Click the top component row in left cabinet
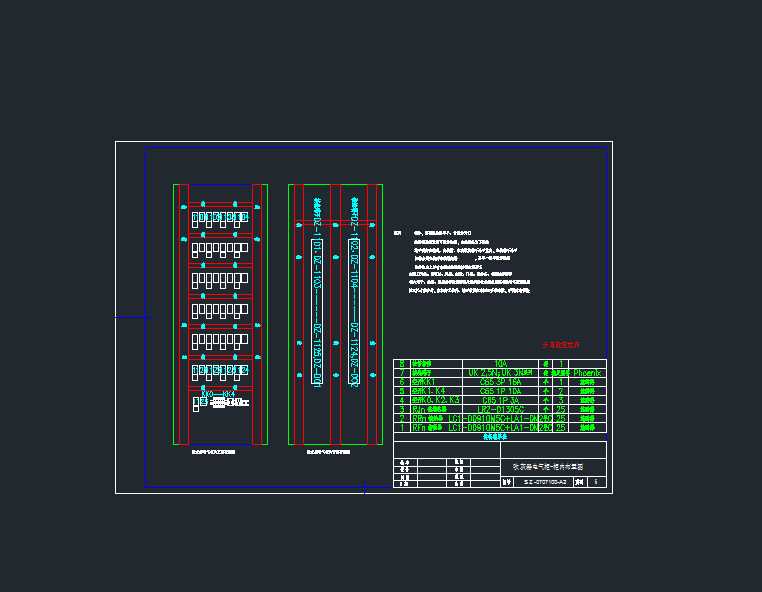762x592 pixels. pos(219,217)
